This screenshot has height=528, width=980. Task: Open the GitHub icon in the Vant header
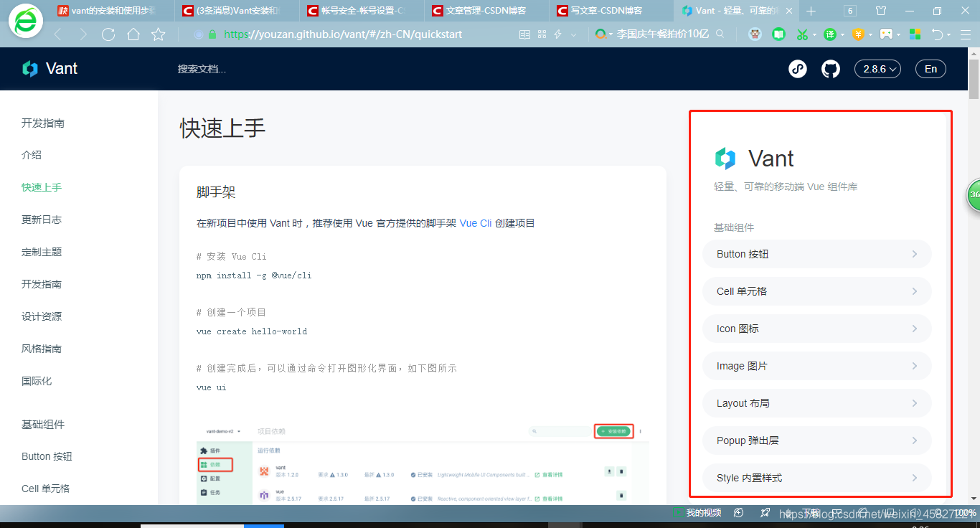830,69
